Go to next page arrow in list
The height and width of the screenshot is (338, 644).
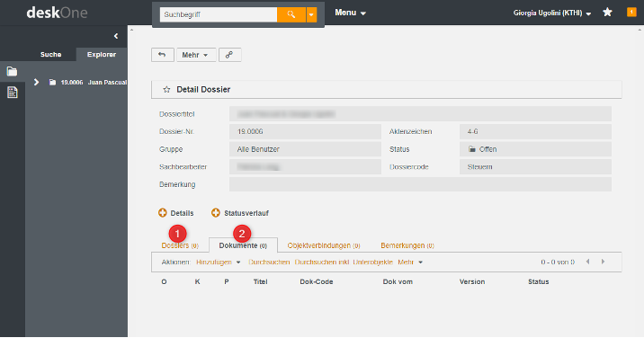click(x=603, y=262)
